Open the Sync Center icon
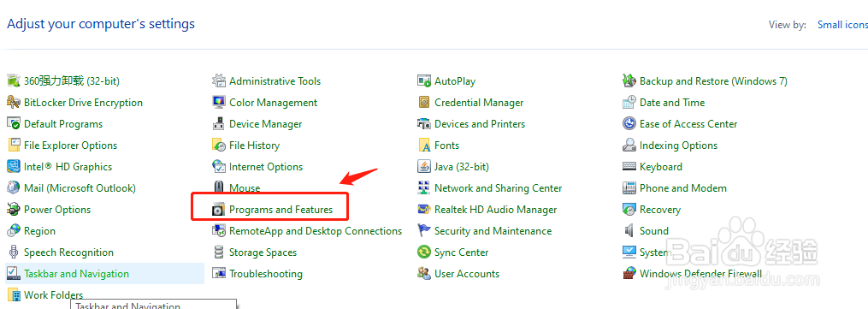Image resolution: width=868 pixels, height=309 pixels. point(424,253)
